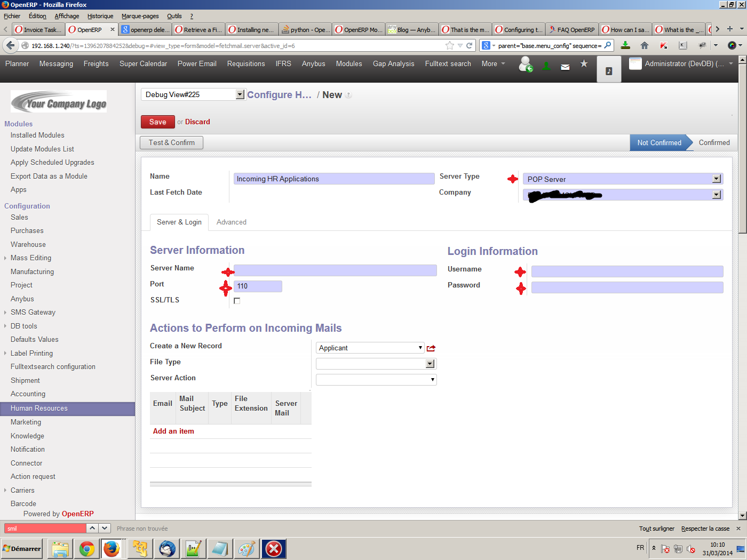Open the Gap Analysis top menu
The image size is (747, 560).
pyautogui.click(x=393, y=63)
